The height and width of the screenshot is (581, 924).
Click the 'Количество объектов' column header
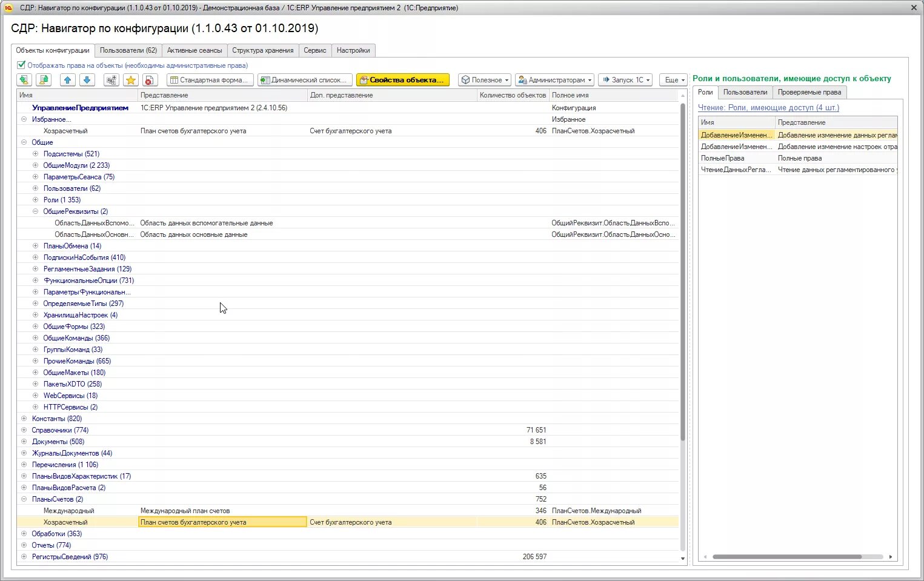[513, 95]
